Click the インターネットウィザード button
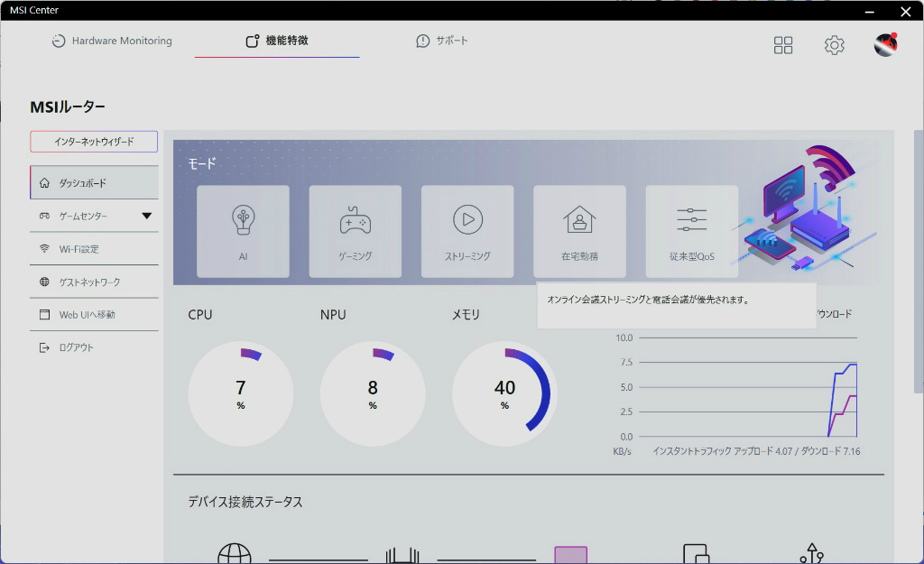The image size is (924, 564). coord(94,142)
